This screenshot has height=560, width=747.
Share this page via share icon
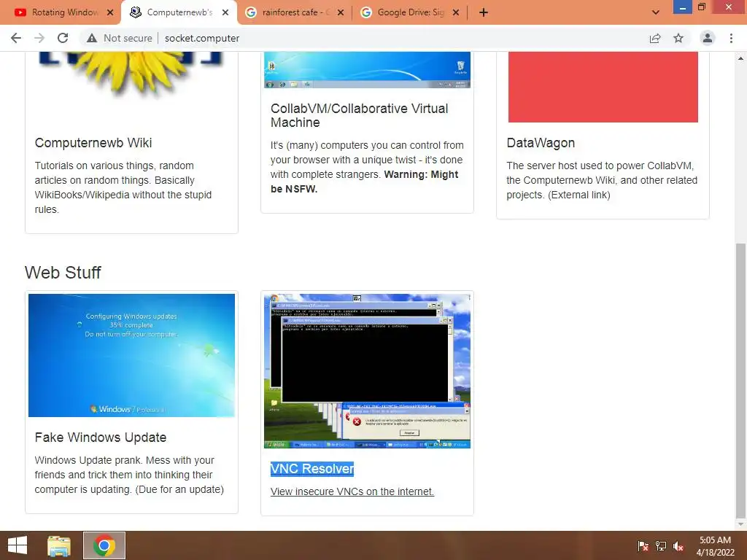[x=655, y=38]
